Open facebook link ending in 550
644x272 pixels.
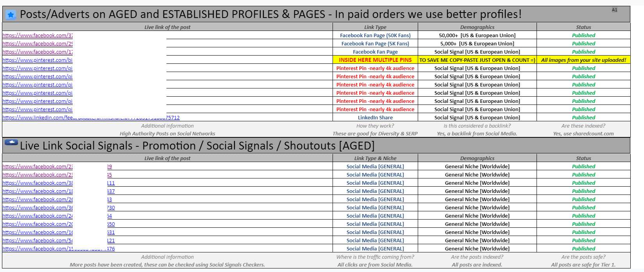click(x=59, y=224)
